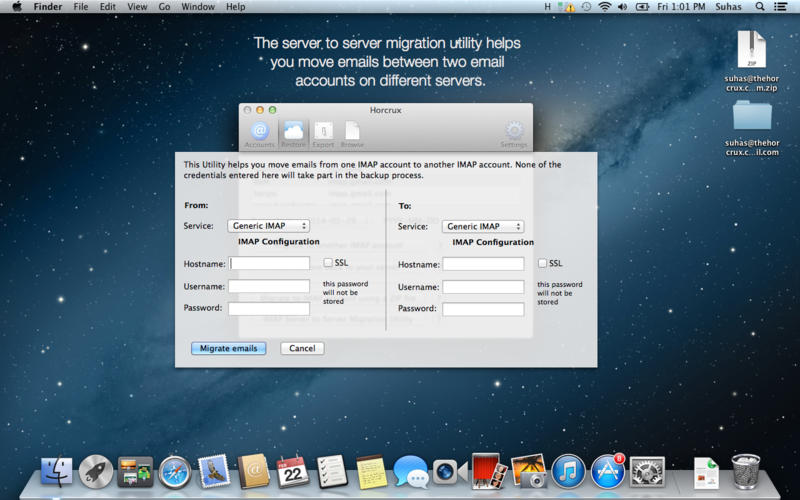Viewport: 800px width, 500px height.
Task: Open the To Service Generic IMAP dropdown
Action: click(x=483, y=226)
